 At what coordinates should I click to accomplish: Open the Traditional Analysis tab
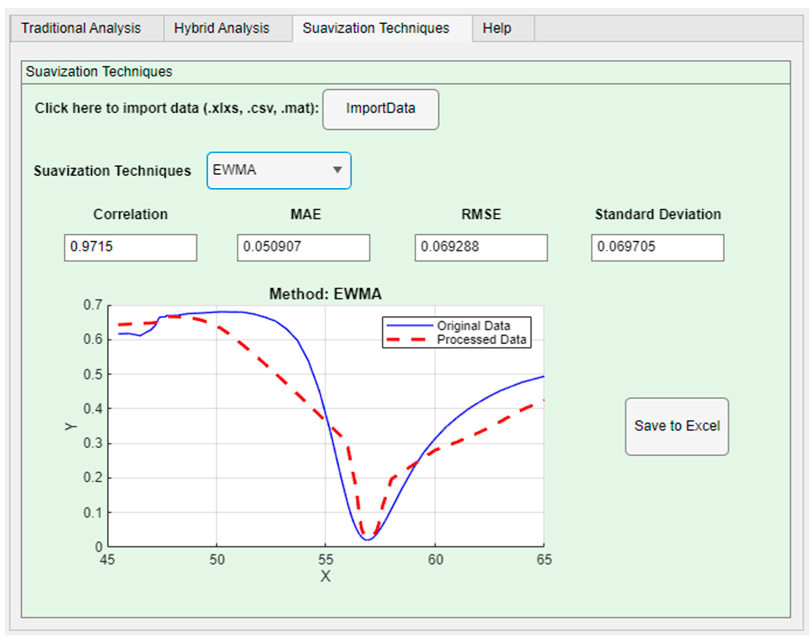(81, 28)
